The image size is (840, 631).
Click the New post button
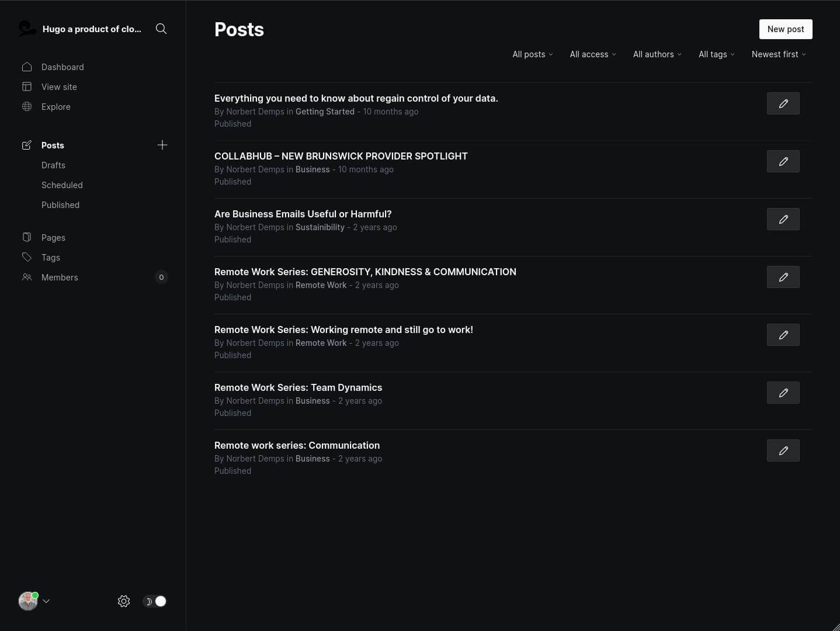[785, 29]
